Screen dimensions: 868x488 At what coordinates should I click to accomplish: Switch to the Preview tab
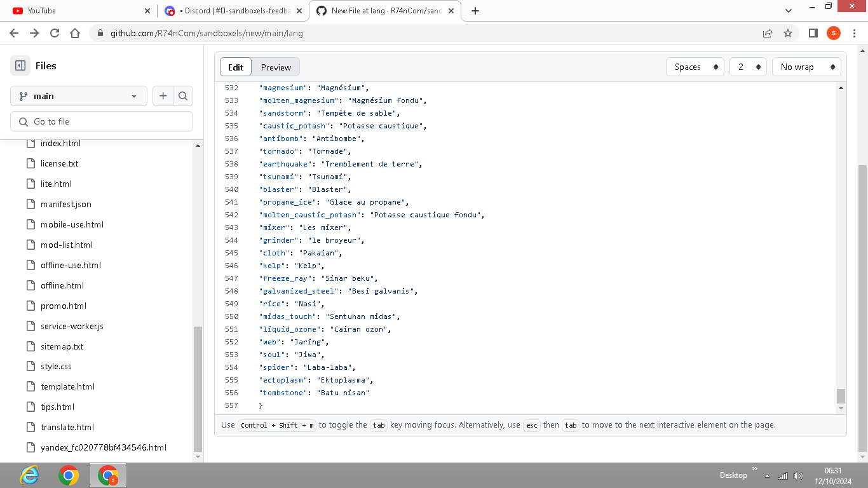[x=276, y=67]
